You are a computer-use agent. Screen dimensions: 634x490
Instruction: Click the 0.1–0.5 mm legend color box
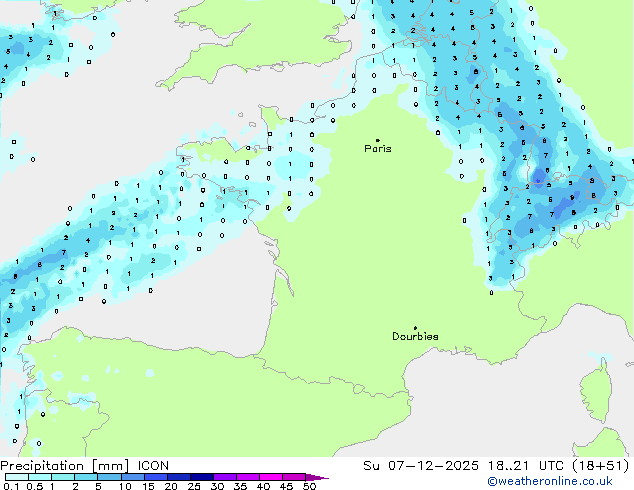(17, 477)
